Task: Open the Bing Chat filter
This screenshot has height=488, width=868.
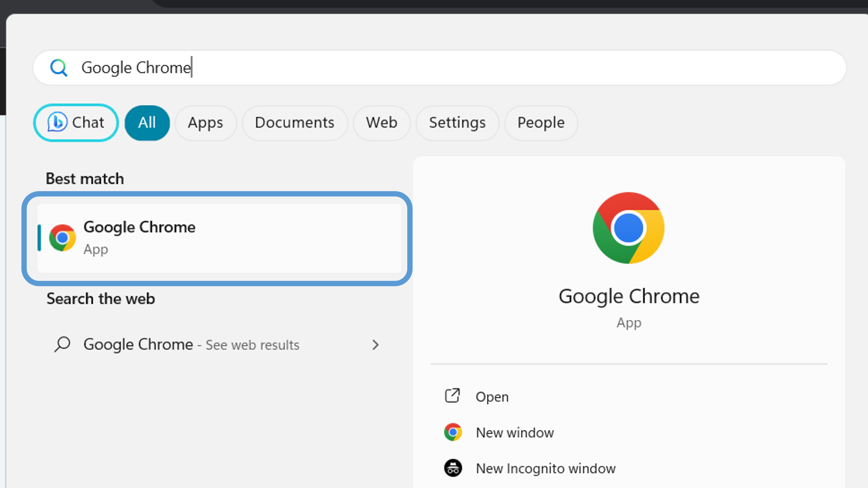Action: (x=76, y=123)
